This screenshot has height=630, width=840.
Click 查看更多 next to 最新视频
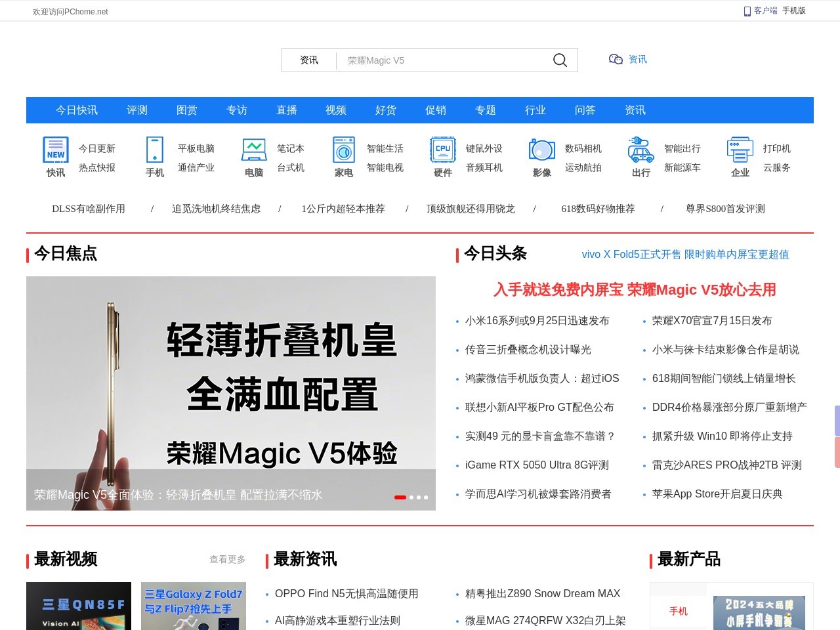tap(227, 559)
